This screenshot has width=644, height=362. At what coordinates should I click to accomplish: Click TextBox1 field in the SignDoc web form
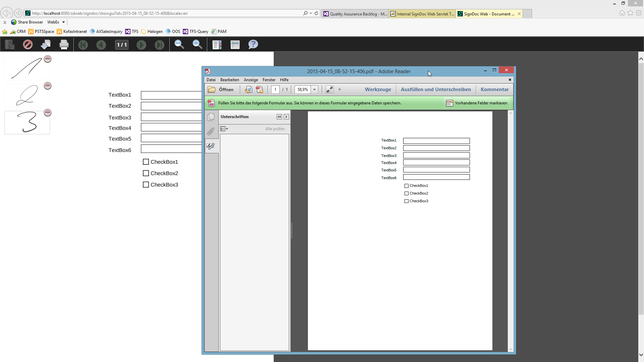(x=171, y=95)
